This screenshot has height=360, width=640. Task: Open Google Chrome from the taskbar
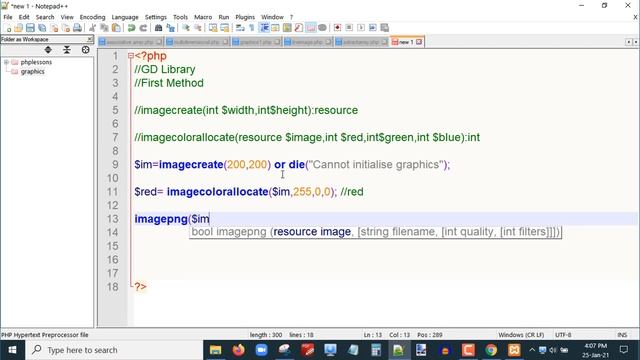click(491, 350)
